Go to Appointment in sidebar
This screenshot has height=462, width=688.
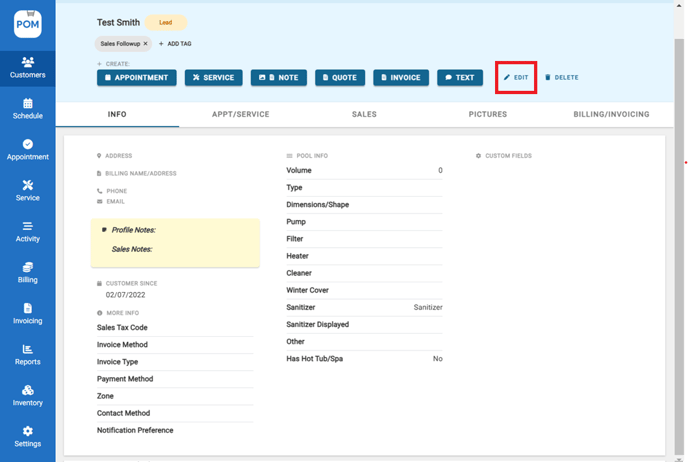point(27,149)
